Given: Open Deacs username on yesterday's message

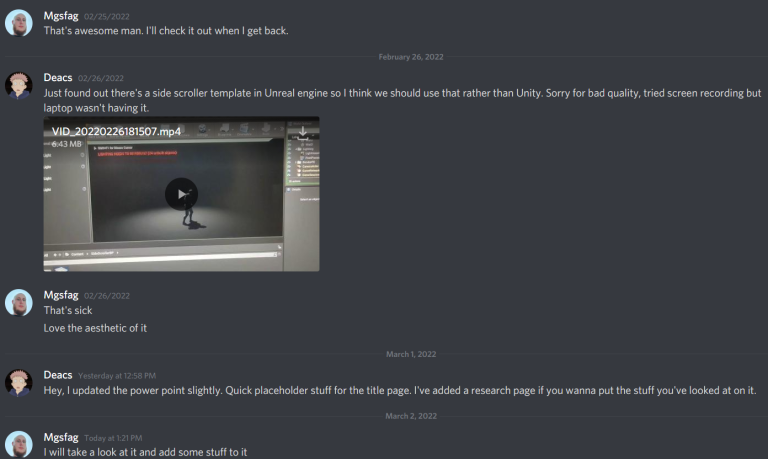Looking at the screenshot, I should tap(58, 375).
